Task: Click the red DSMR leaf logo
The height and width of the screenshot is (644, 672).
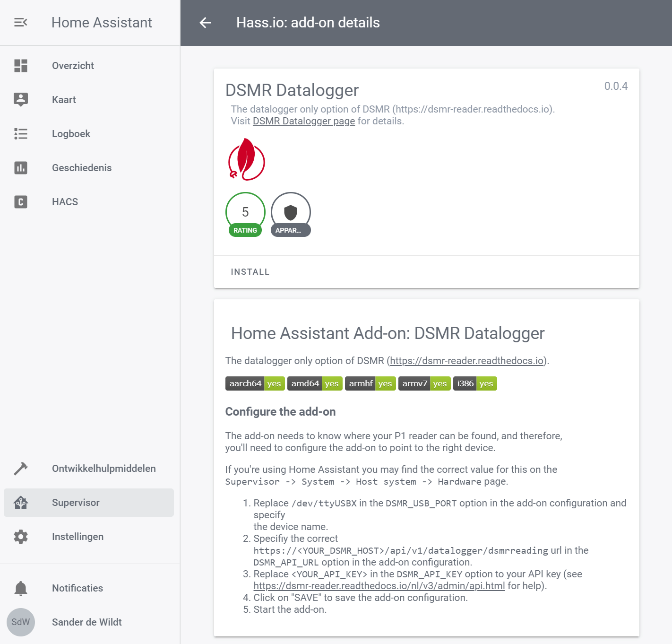Action: [246, 159]
